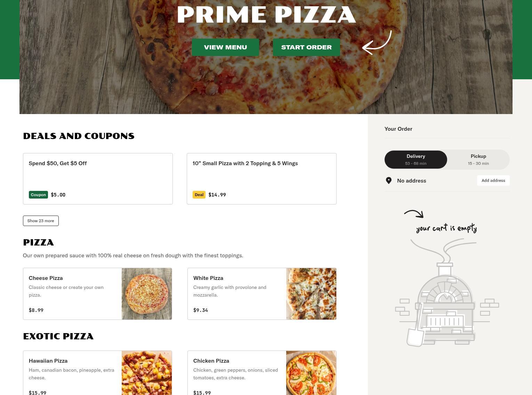Open the Cheese Pizza item title

(x=46, y=278)
